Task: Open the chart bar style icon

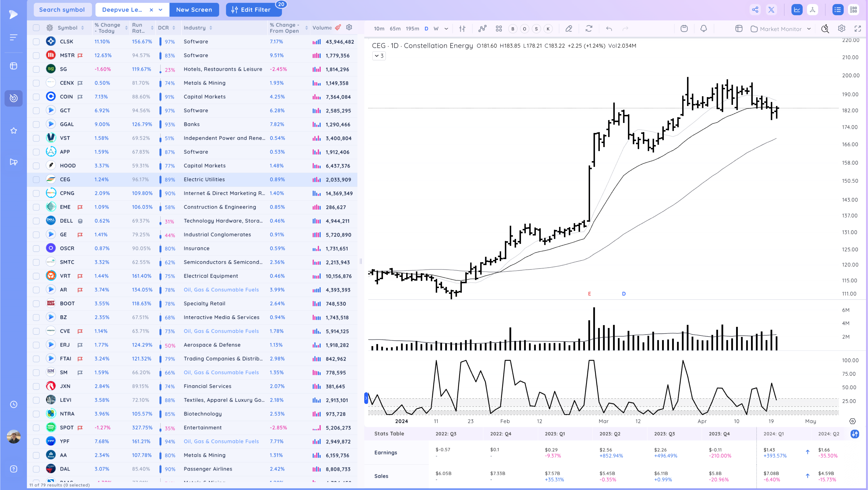Action: (x=462, y=29)
